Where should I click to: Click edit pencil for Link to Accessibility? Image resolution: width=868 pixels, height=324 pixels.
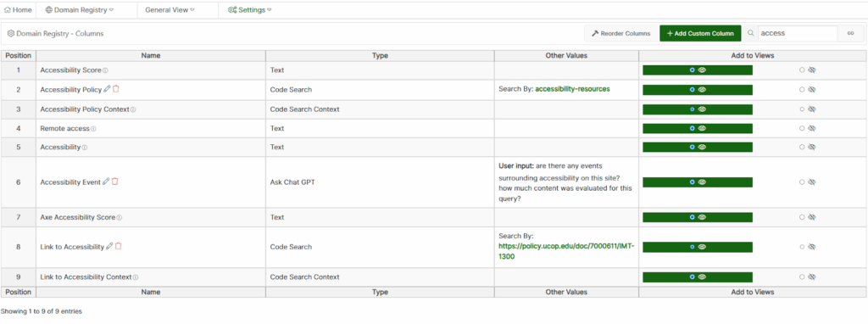[x=109, y=247]
